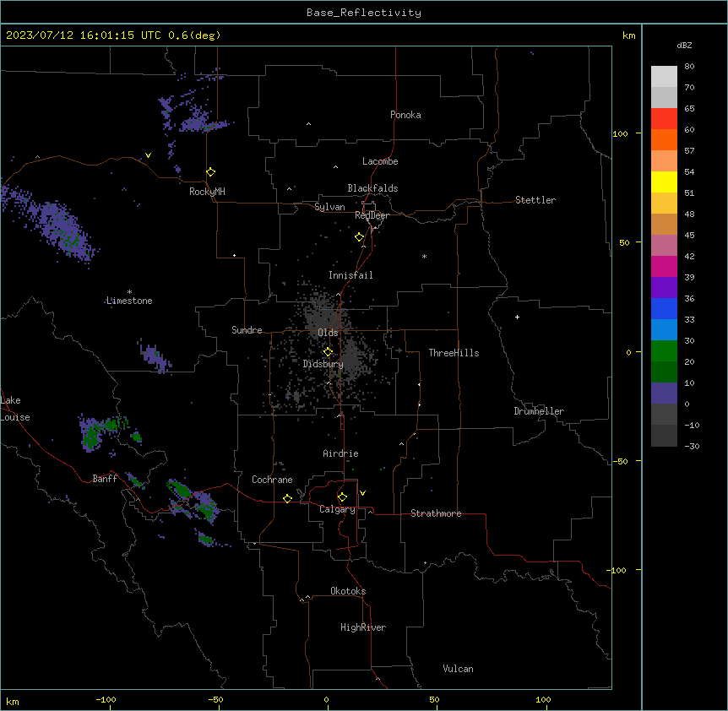Click the Base_Reflectivity title text

point(364,13)
